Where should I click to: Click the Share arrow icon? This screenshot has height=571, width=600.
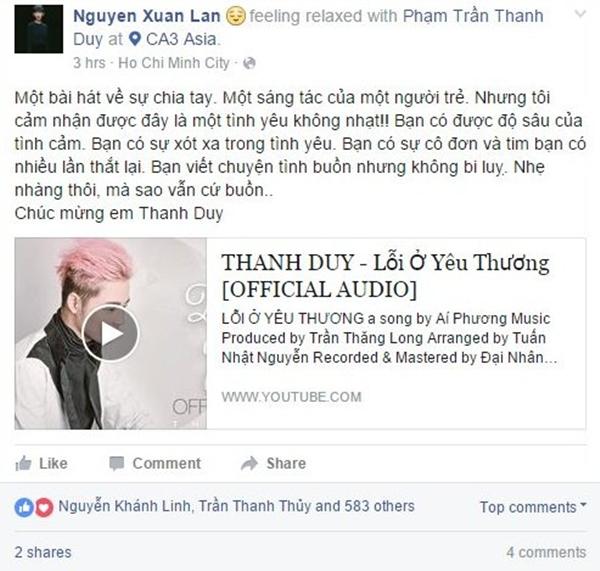[x=249, y=463]
